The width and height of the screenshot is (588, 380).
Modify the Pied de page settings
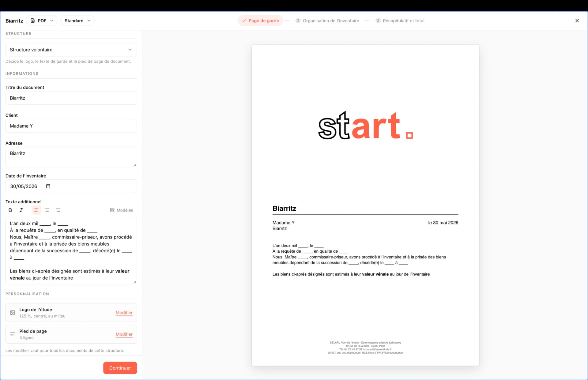click(x=124, y=334)
